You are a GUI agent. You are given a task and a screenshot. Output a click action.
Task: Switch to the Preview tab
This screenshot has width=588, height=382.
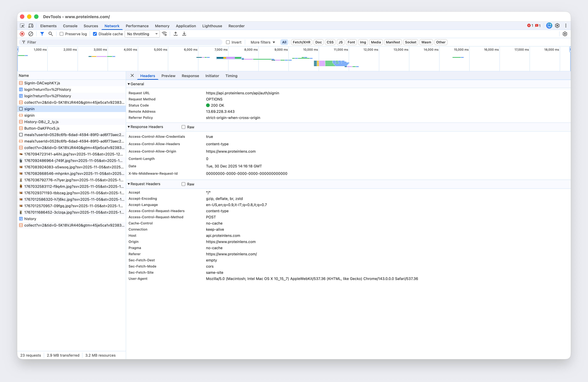(x=168, y=76)
